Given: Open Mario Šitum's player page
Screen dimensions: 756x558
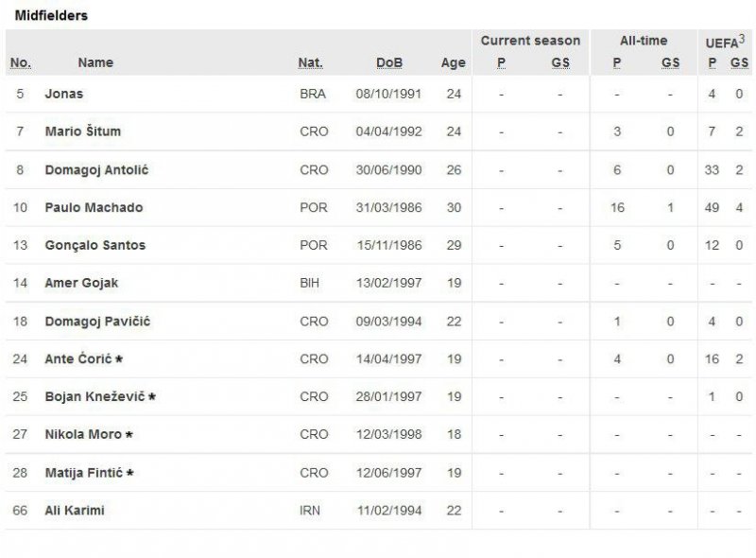Looking at the screenshot, I should click(83, 132).
